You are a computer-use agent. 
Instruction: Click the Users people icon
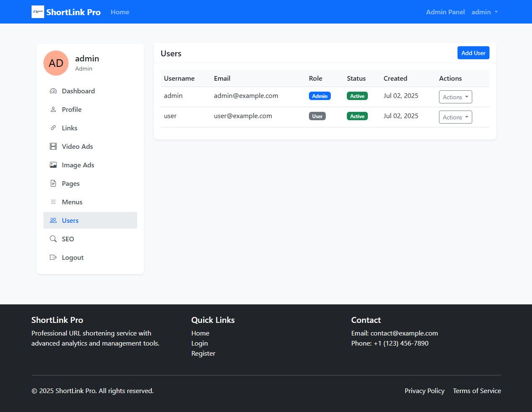tap(53, 220)
